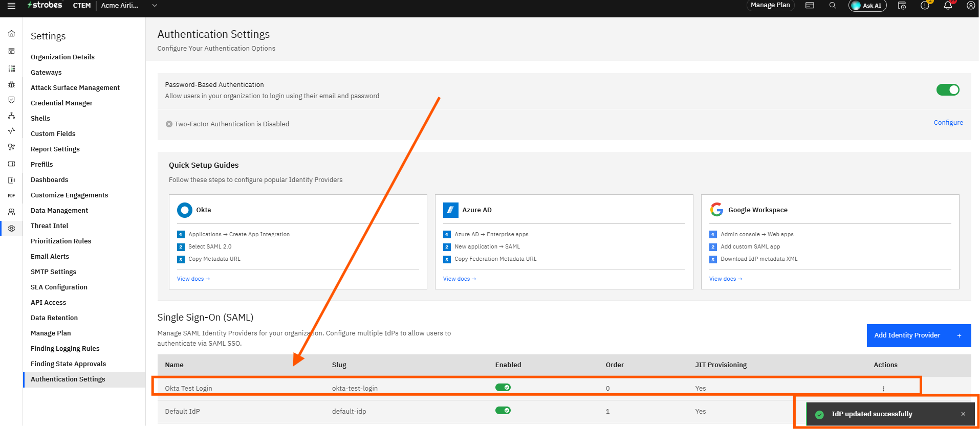Click Configure for Two-Factor Authentication
980x429 pixels.
[x=948, y=123]
